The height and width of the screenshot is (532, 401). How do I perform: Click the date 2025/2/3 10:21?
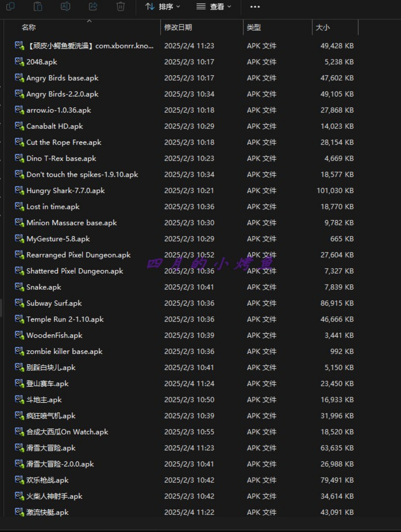pos(189,191)
